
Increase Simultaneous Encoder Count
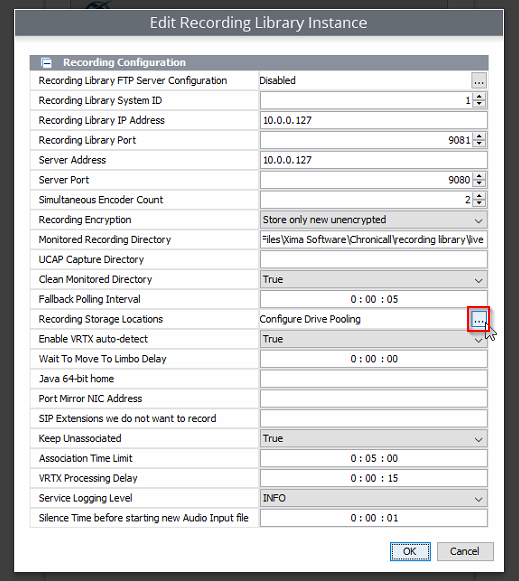coord(479,196)
